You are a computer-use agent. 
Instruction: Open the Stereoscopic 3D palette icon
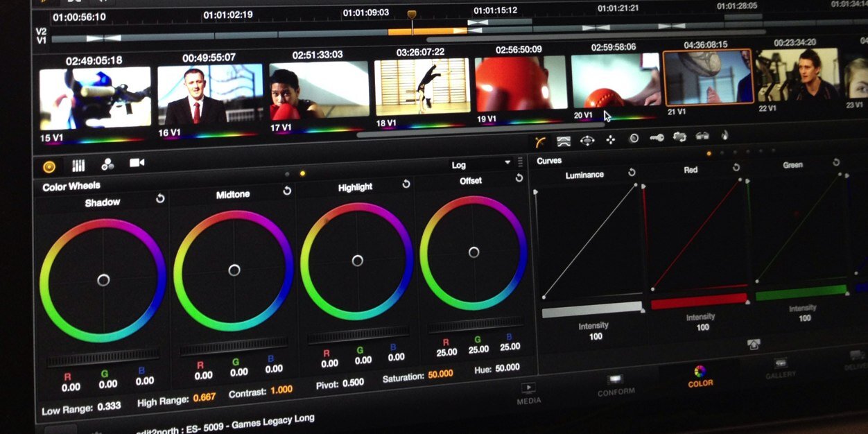(702, 136)
